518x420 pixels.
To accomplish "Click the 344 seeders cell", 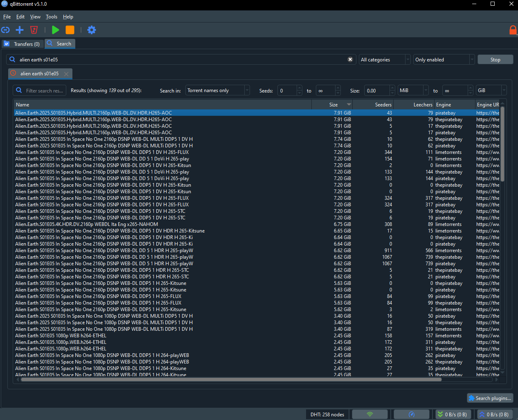I will pyautogui.click(x=373, y=152).
